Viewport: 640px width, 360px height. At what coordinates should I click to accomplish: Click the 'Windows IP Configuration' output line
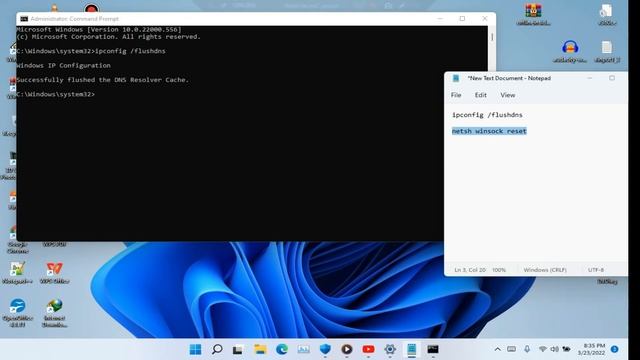click(63, 66)
